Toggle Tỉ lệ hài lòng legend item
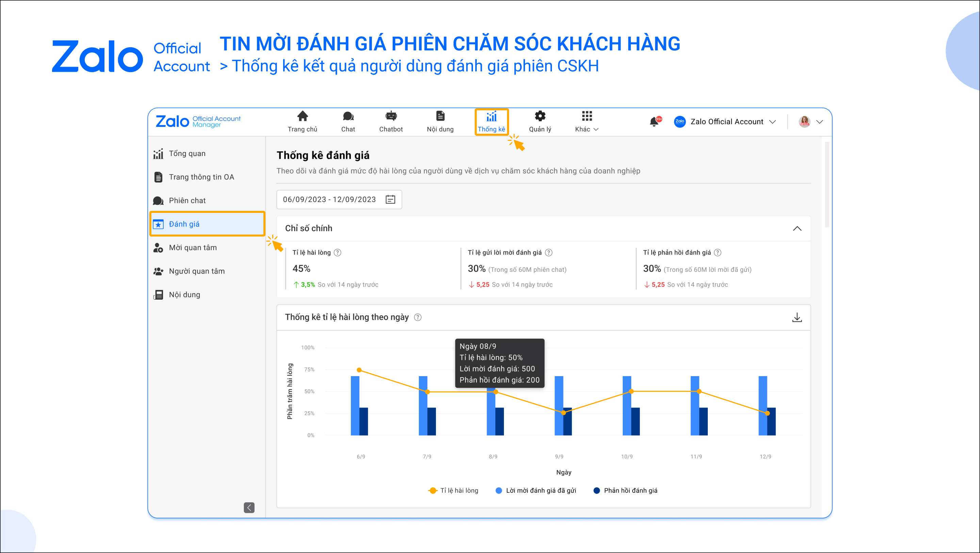 click(453, 491)
